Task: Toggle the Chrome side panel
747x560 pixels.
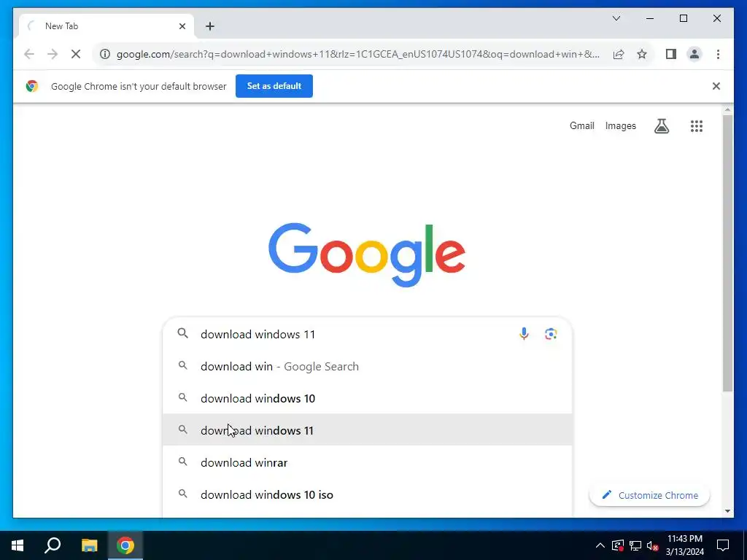Action: pyautogui.click(x=671, y=54)
